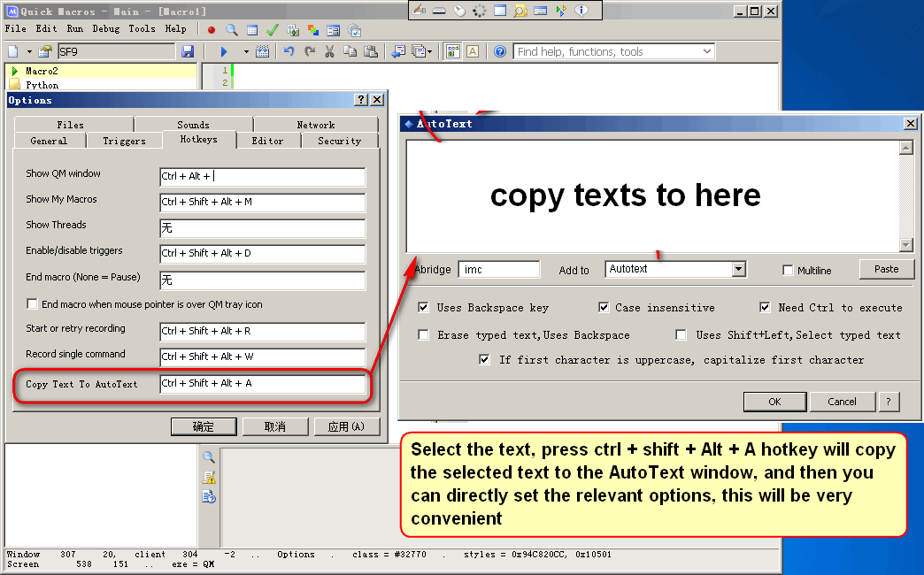
Task: Toggle the Multiline checkbox
Action: click(789, 270)
